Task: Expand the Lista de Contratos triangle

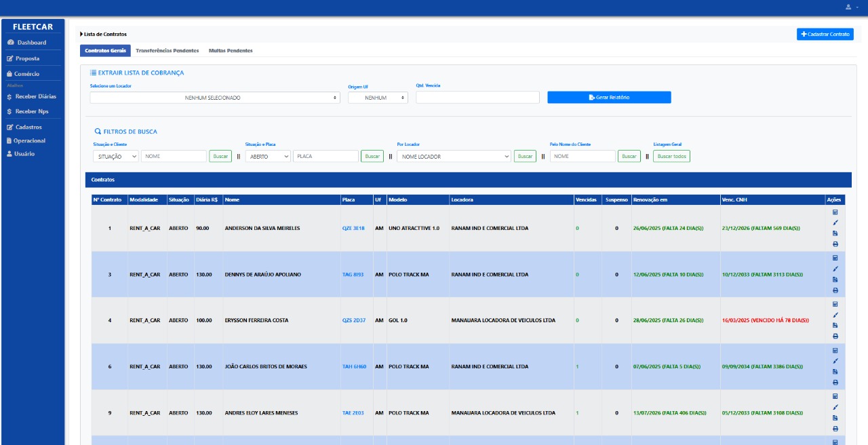Action: pyautogui.click(x=81, y=34)
